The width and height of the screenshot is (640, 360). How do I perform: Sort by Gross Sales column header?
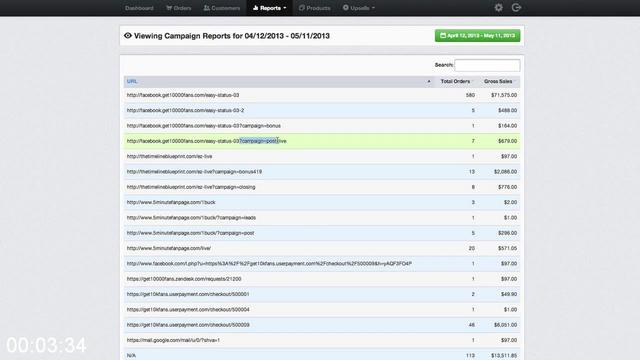pos(498,82)
